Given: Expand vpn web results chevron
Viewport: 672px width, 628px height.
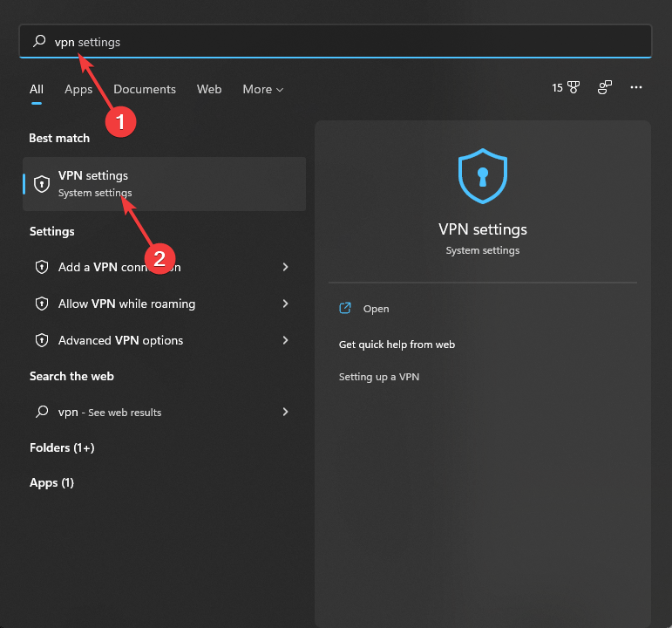Looking at the screenshot, I should 285,412.
